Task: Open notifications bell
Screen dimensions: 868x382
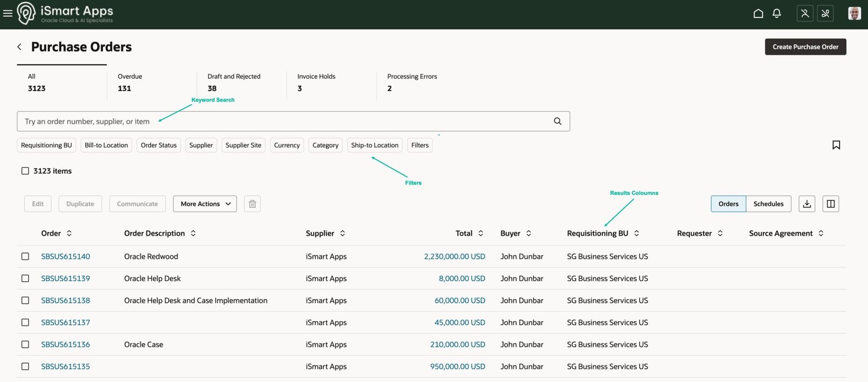Action: (777, 14)
